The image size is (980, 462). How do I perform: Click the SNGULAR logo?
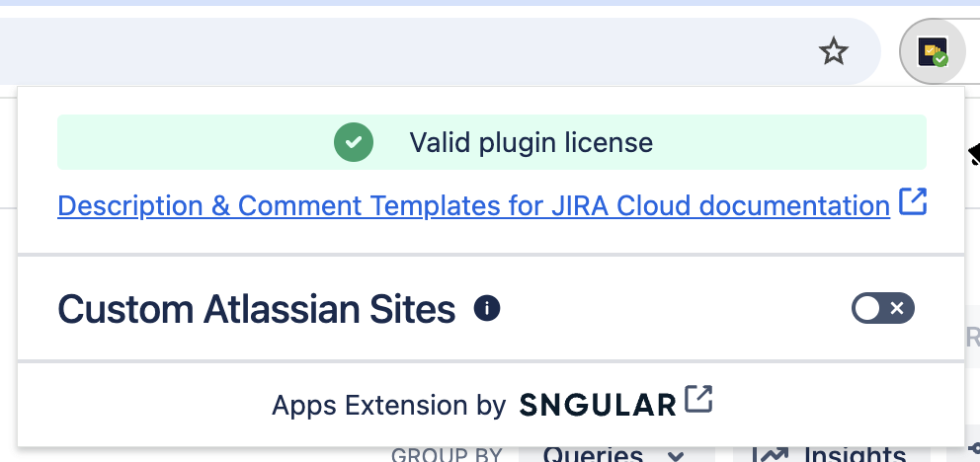click(x=598, y=405)
